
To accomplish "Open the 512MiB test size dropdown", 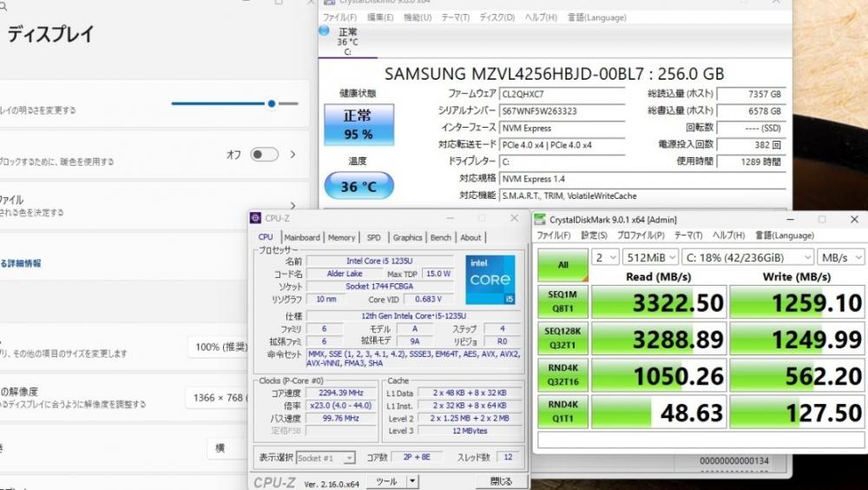I will [650, 257].
